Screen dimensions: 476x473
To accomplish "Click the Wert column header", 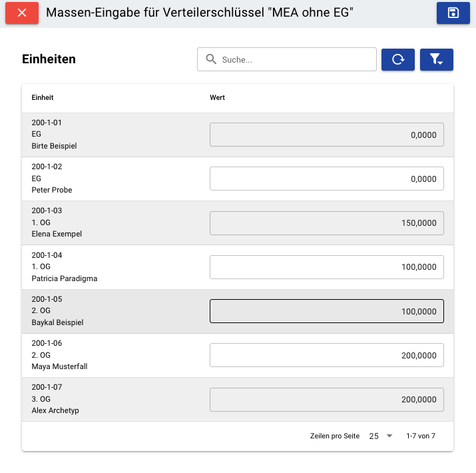I will [x=217, y=97].
